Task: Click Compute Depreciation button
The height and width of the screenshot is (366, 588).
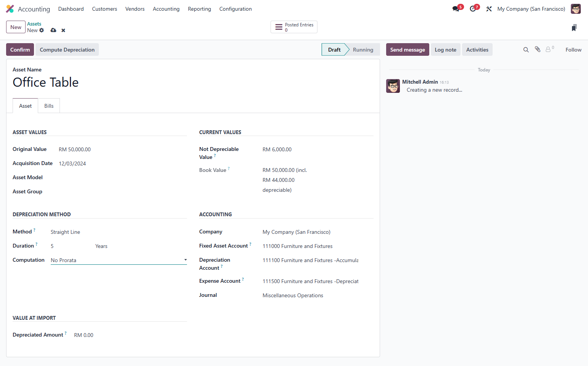Action: point(67,50)
